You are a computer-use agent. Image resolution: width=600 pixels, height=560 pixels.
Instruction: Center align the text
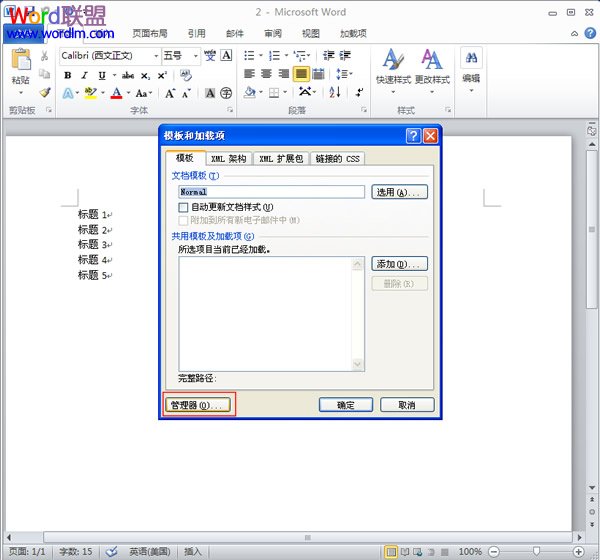pyautogui.click(x=266, y=73)
